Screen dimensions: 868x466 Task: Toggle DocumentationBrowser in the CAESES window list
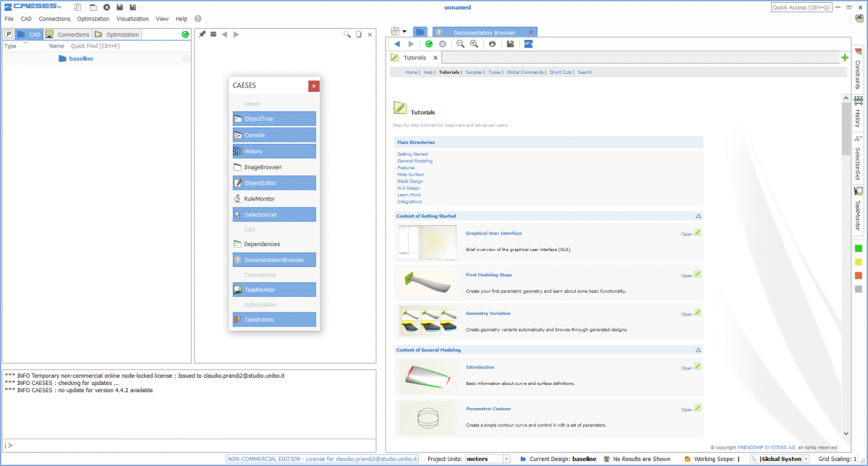point(274,260)
